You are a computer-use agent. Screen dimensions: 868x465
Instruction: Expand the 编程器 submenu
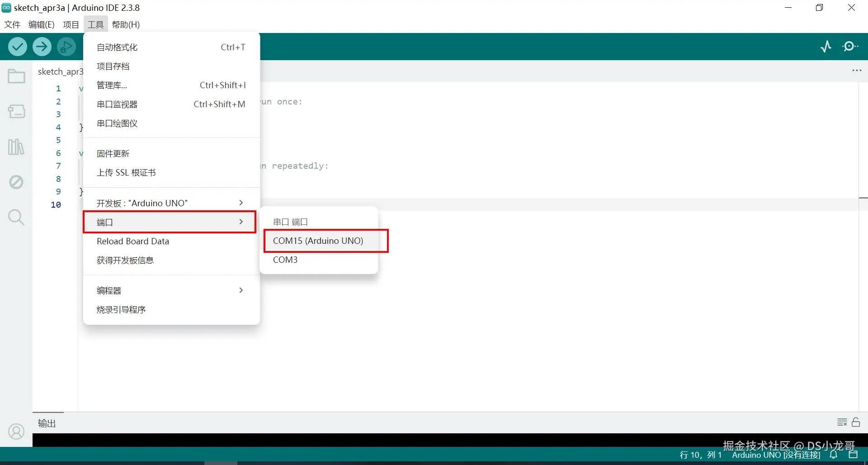(x=171, y=290)
